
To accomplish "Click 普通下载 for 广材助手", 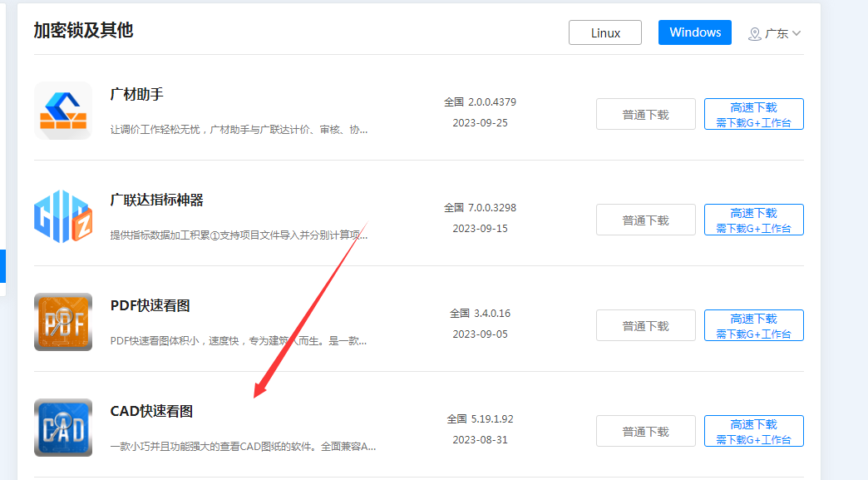I will click(645, 114).
